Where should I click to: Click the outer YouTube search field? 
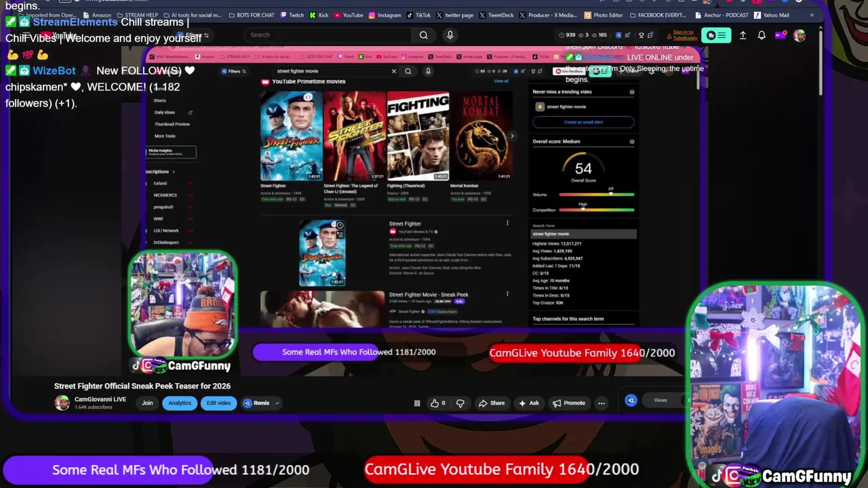click(330, 35)
